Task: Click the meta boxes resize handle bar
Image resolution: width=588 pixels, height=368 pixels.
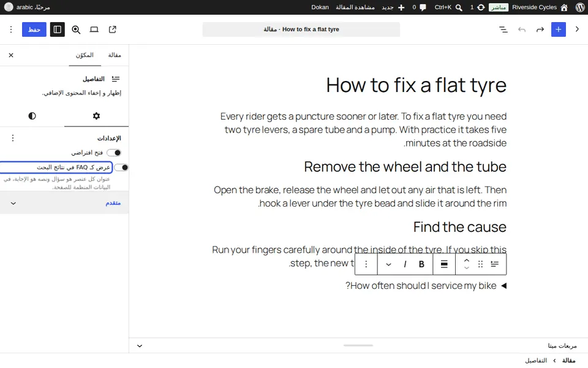Action: click(358, 345)
